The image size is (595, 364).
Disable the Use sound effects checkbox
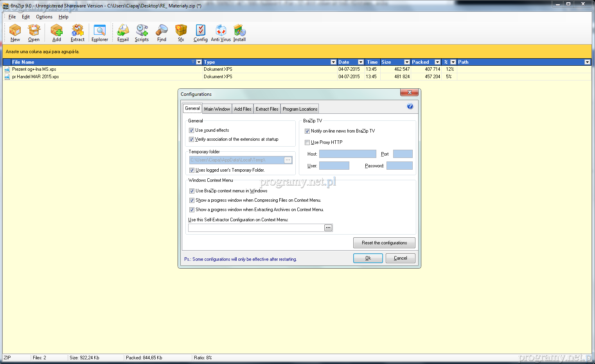(192, 131)
